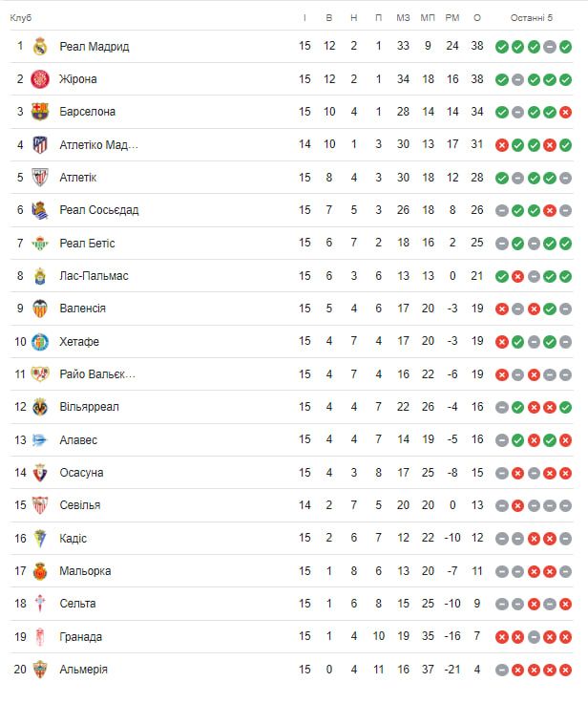Click the Villarreal yellow crest
This screenshot has width=588, height=703.
(39, 407)
